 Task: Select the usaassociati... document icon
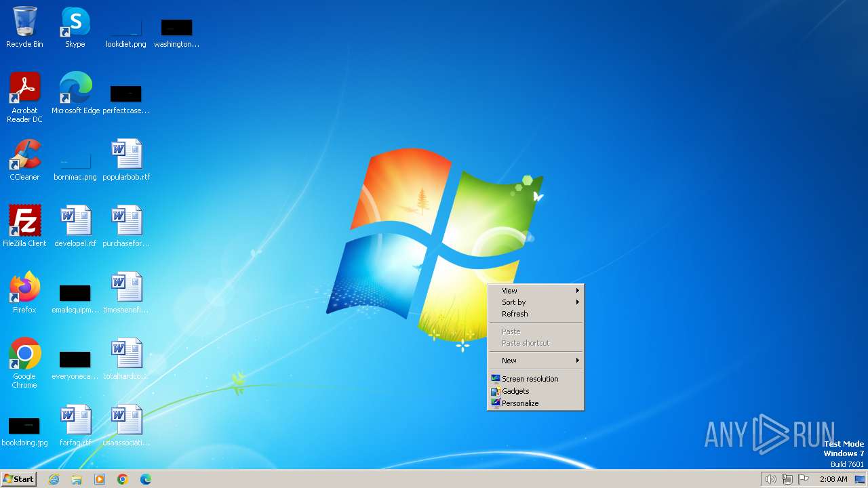click(126, 426)
